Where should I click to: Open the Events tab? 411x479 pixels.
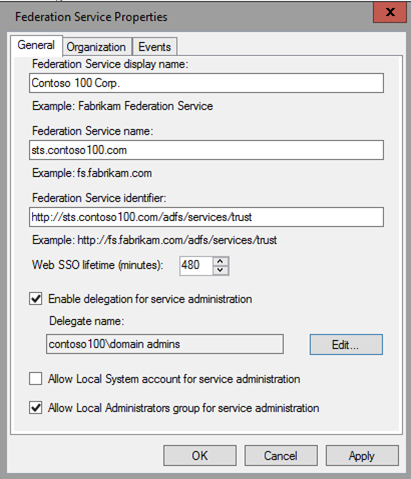coord(155,47)
